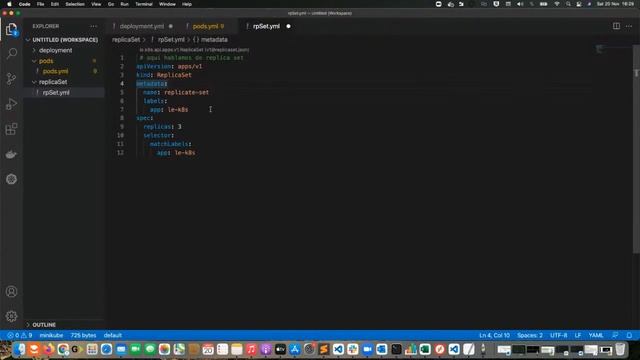Switch to the deployment.yml tab
Viewport: 640px width, 360px height.
click(x=142, y=26)
